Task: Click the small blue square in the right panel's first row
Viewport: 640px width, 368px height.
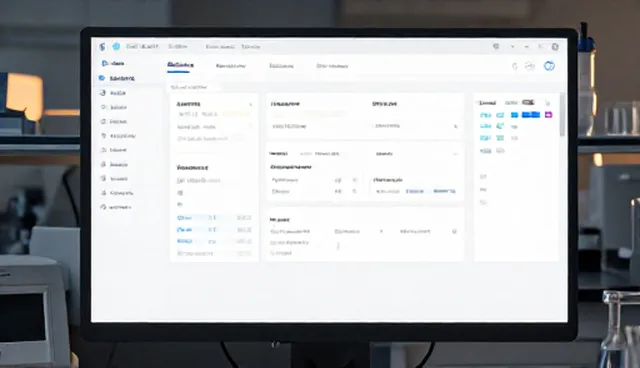Action: 514,115
